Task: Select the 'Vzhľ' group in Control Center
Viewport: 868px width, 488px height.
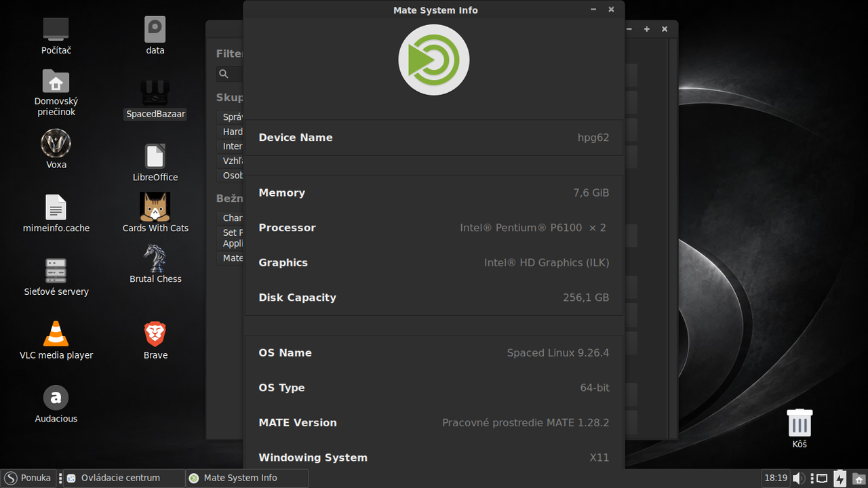Action: [x=231, y=161]
